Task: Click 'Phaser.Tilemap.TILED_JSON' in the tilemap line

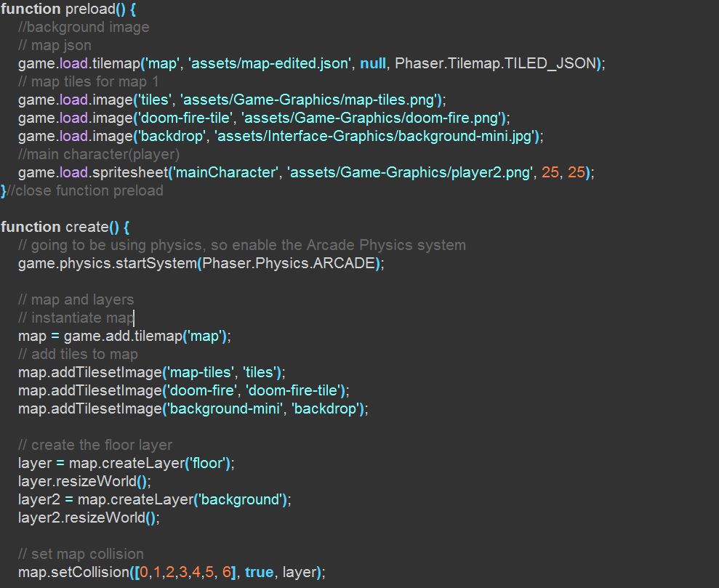Action: pyautogui.click(x=495, y=63)
